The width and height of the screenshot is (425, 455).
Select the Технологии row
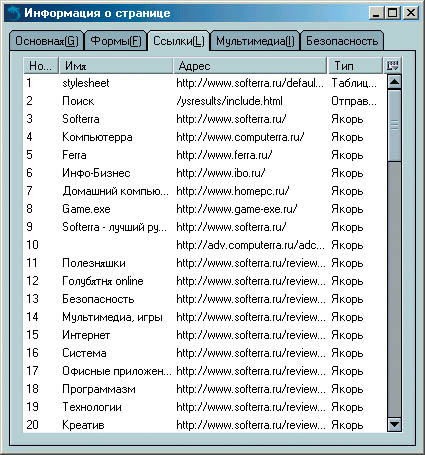pyautogui.click(x=205, y=407)
